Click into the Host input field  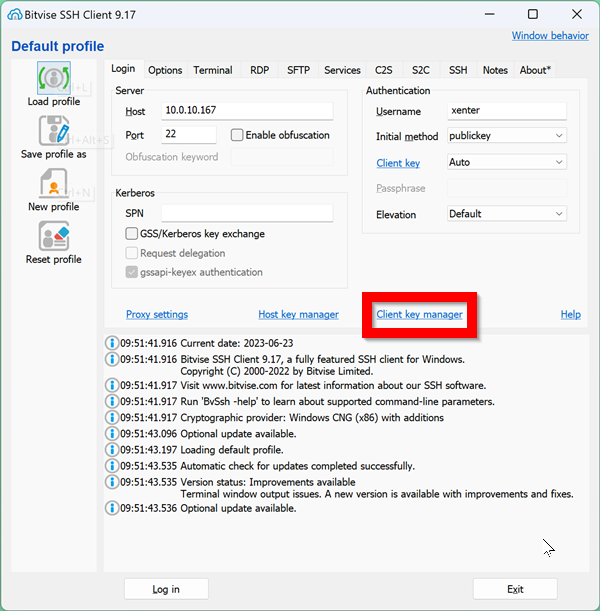246,111
